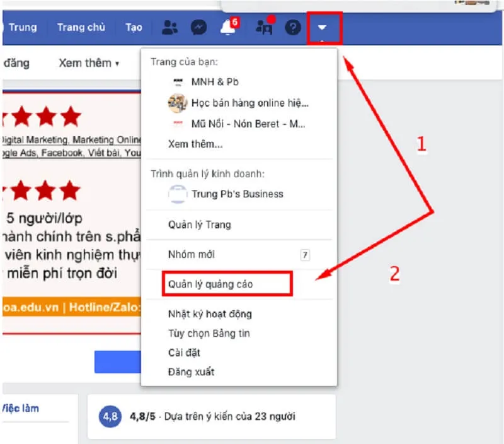Open the account arrow dropdown

click(x=323, y=27)
